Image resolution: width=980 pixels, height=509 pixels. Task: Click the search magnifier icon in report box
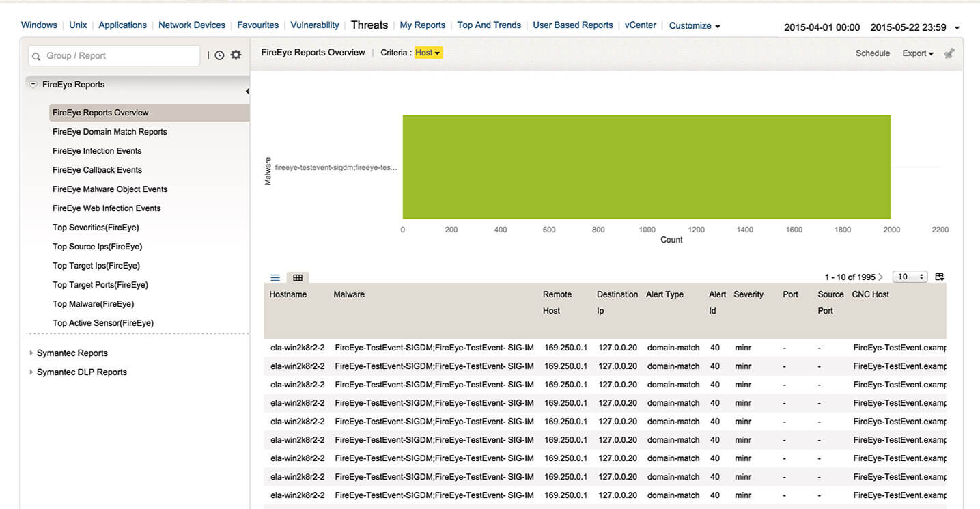tap(36, 56)
